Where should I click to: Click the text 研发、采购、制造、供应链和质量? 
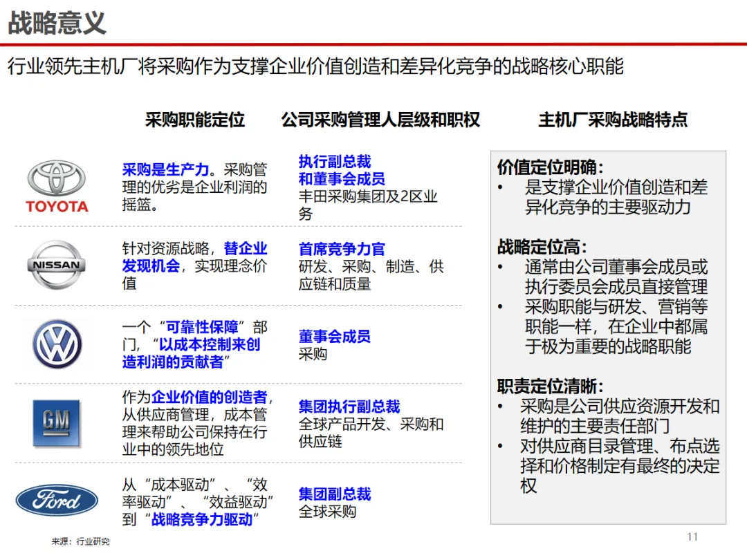pyautogui.click(x=371, y=275)
